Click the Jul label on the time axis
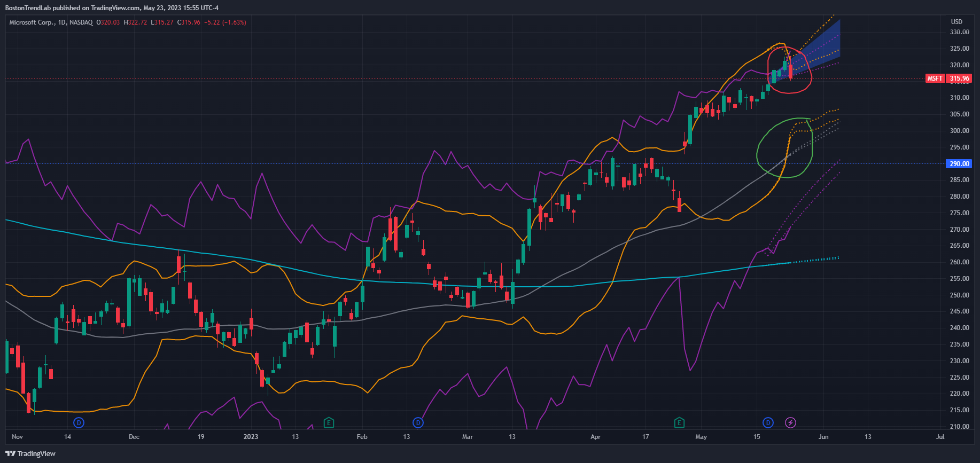The image size is (980, 463). pyautogui.click(x=940, y=437)
